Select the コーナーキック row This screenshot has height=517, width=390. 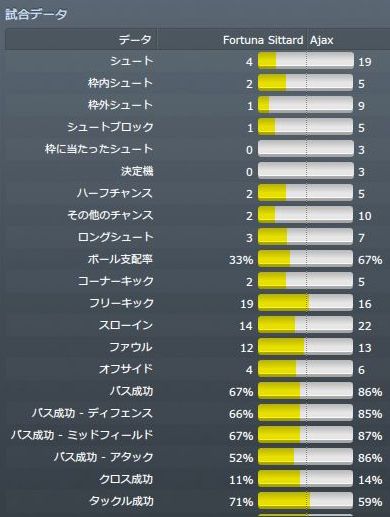pos(197,281)
